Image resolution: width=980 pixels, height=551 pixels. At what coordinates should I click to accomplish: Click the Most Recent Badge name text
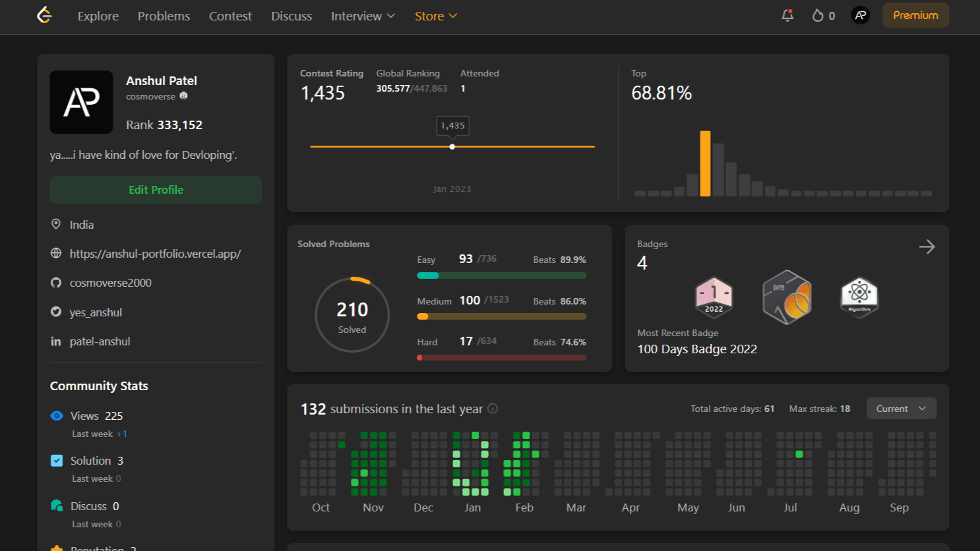click(x=697, y=349)
